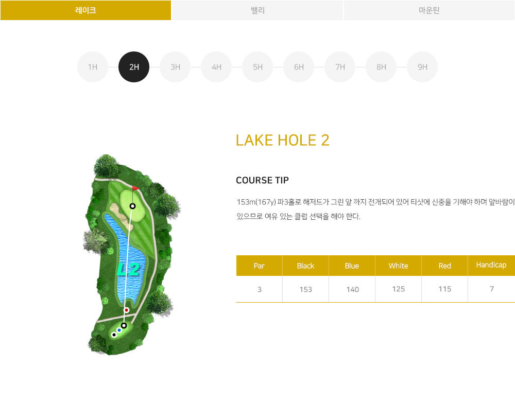
Task: Click the L2 label on the lake
Action: pyautogui.click(x=128, y=270)
